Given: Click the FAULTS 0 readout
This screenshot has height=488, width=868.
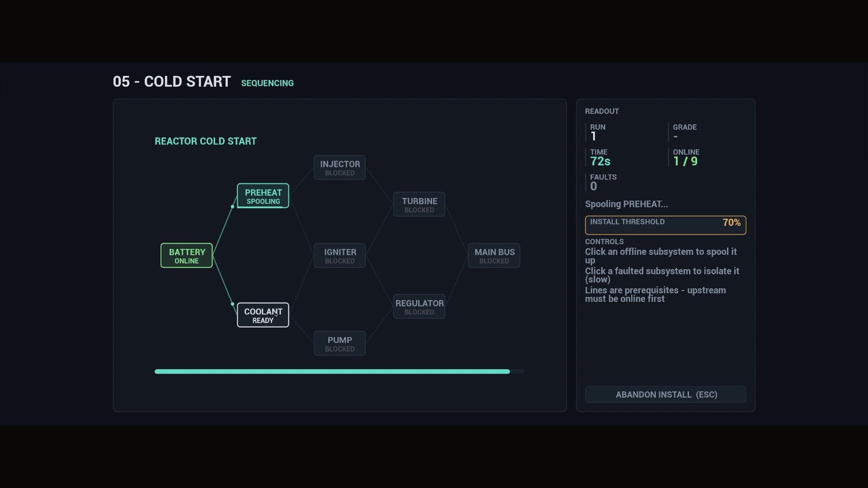Looking at the screenshot, I should (x=603, y=182).
